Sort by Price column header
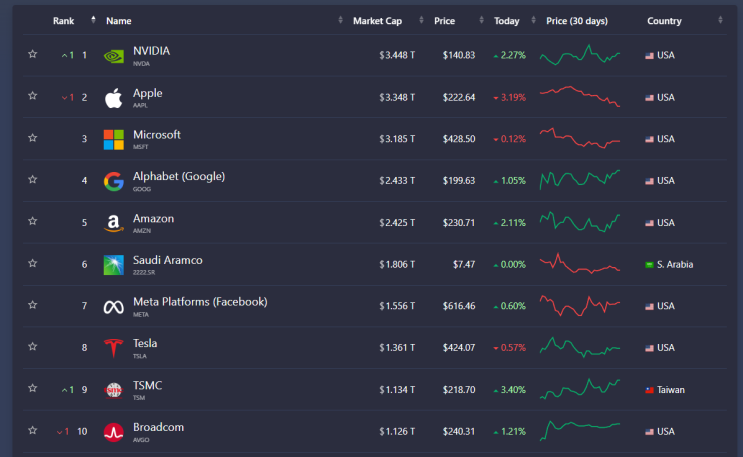This screenshot has height=457, width=743. coord(445,21)
